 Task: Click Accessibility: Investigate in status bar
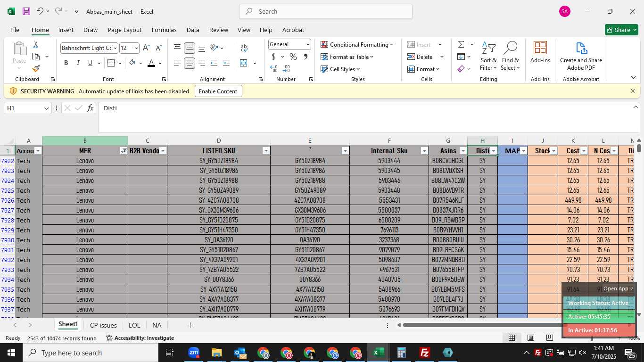pos(140,338)
